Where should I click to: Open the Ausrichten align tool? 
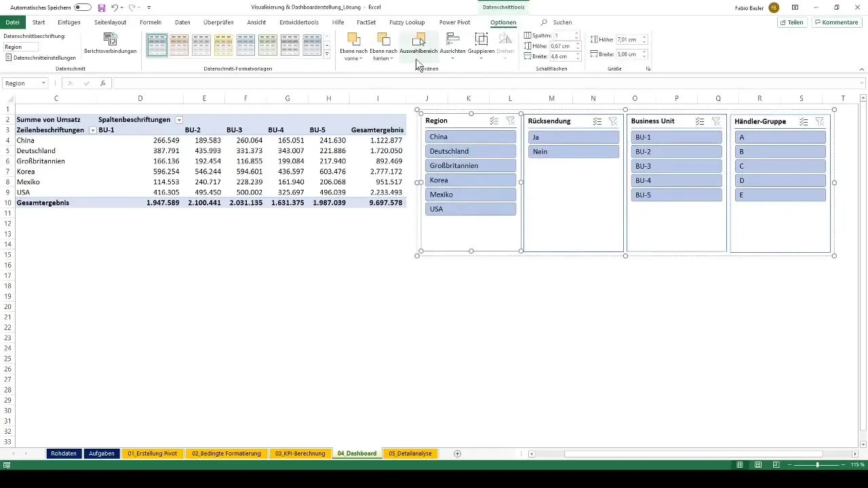pos(452,45)
